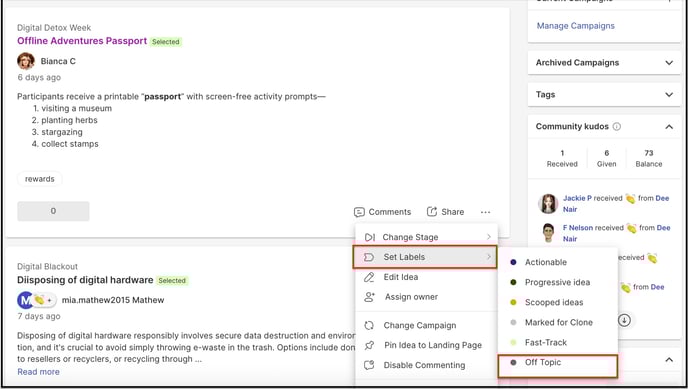Open the Change Stage submenu arrow
The image size is (688, 389).
tap(488, 237)
